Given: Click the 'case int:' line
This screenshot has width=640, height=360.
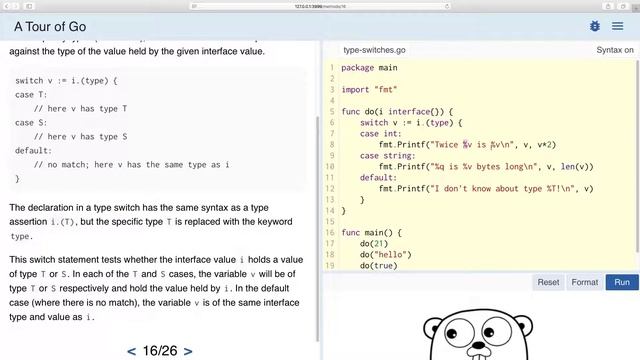Looking at the screenshot, I should pos(380,133).
